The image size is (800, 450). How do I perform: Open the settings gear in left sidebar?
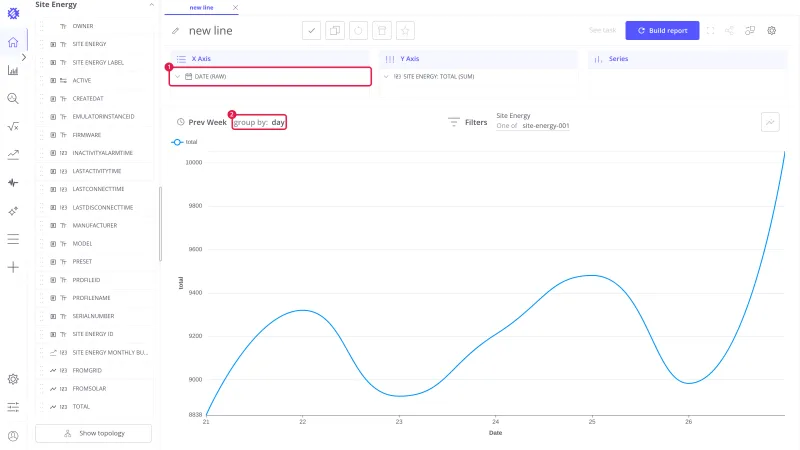(13, 379)
